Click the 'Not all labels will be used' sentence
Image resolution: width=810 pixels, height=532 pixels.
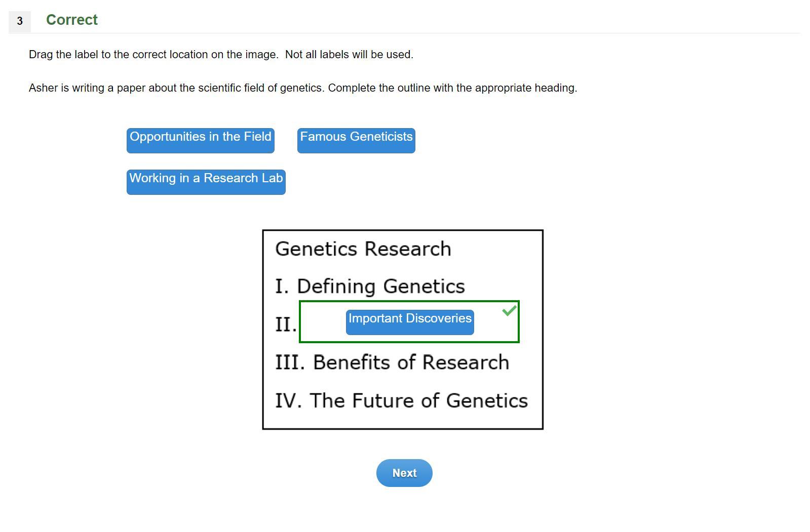[349, 55]
